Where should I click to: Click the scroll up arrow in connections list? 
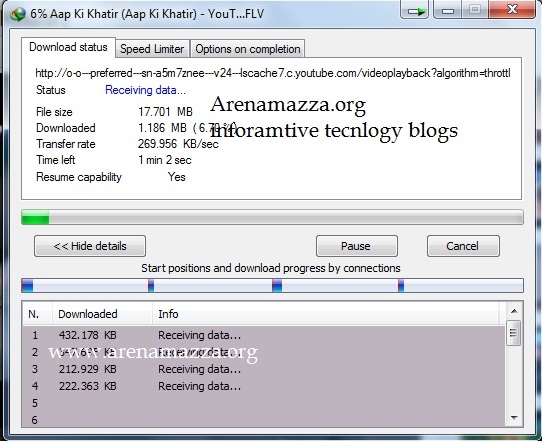[x=514, y=311]
